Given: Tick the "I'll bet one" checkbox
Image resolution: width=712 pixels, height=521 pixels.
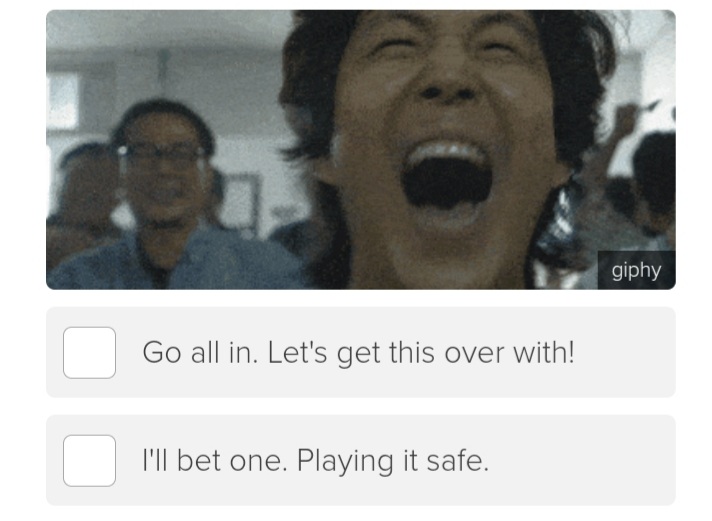Looking at the screenshot, I should pos(89,461).
